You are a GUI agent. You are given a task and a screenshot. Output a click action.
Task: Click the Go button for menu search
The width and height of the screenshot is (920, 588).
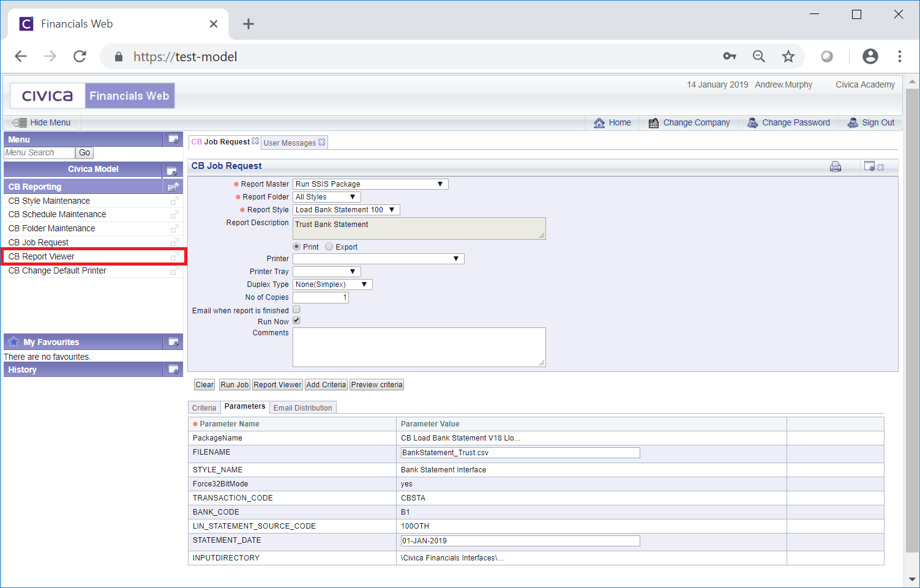click(84, 153)
